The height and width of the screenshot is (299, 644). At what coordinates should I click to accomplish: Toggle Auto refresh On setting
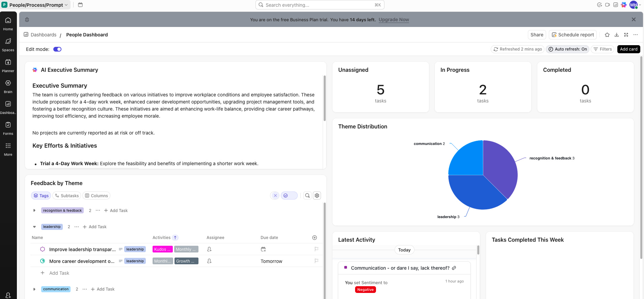(567, 49)
